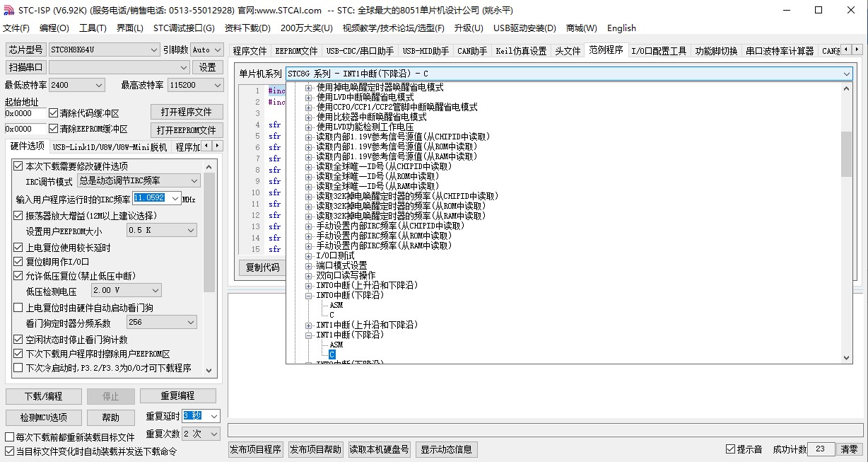
Task: Click 打开程序文件 button
Action: (187, 112)
